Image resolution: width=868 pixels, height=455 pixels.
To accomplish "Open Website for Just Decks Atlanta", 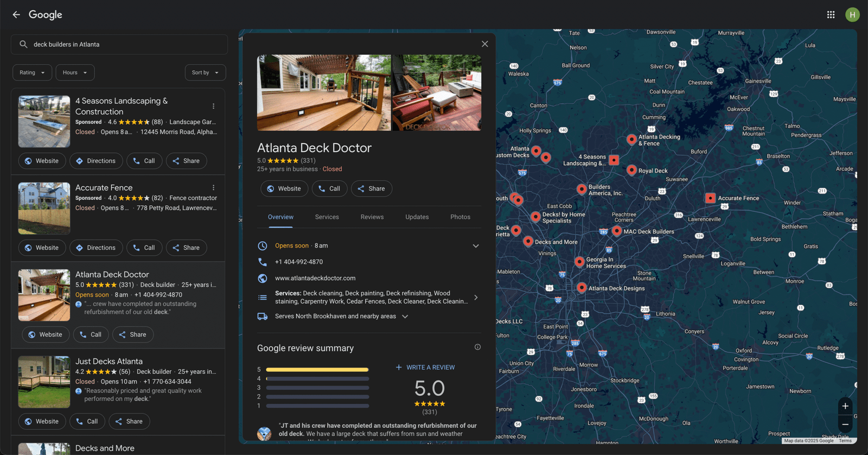I will point(42,421).
